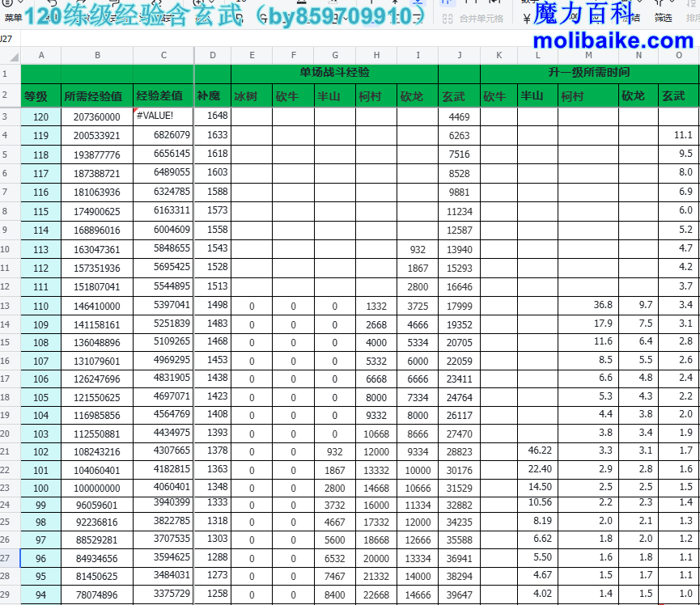Click the 932 cell in level 113 row

pos(418,250)
